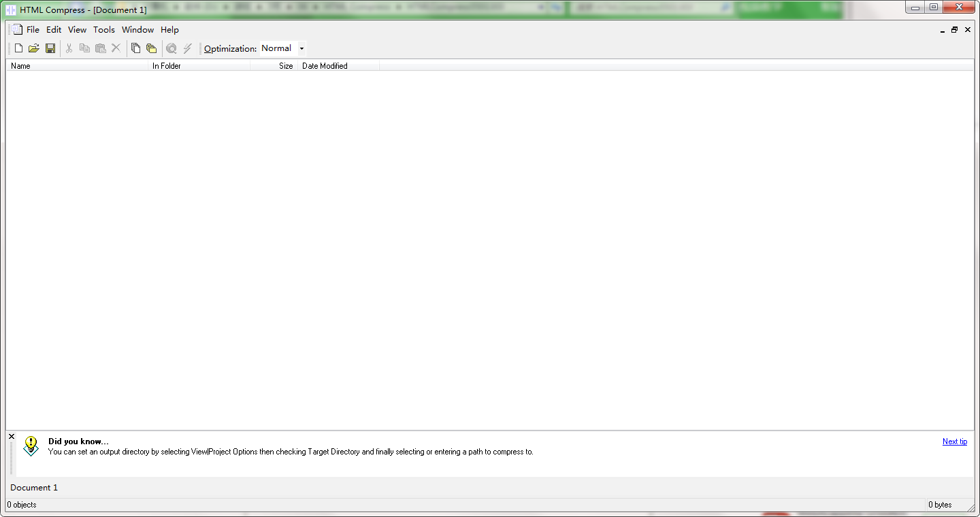Click the tip lightbulb icon
Screen dimensions: 980x517
pyautogui.click(x=31, y=446)
